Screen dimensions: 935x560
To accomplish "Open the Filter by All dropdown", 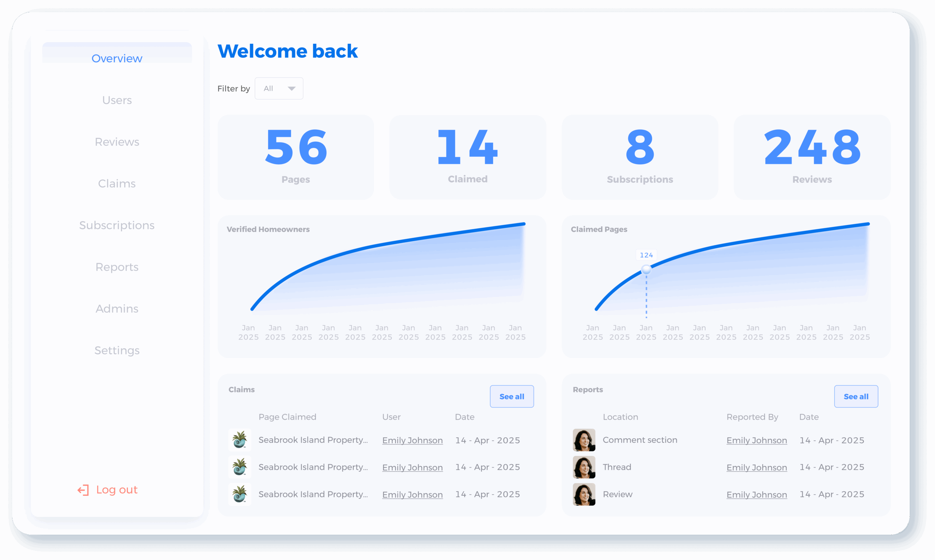I will tap(279, 88).
